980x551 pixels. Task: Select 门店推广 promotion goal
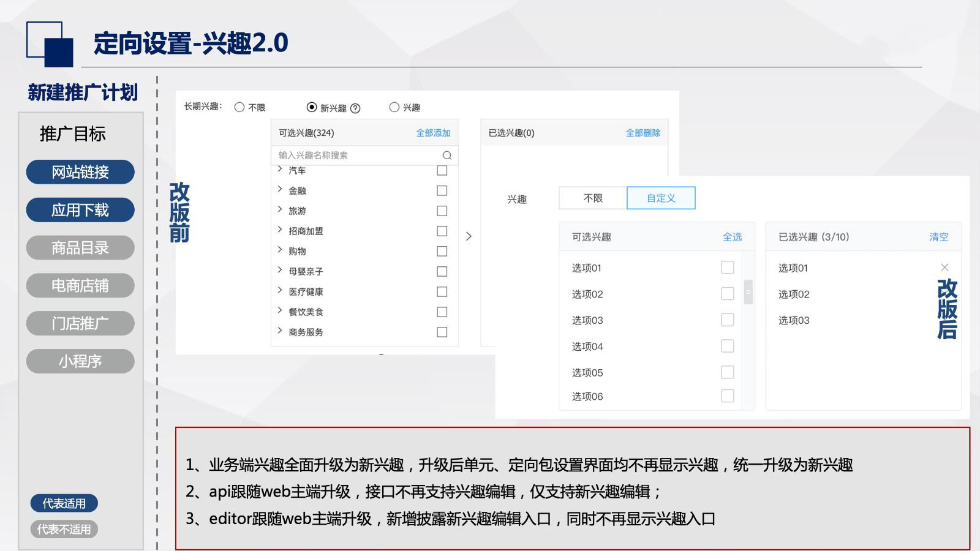[x=80, y=323]
